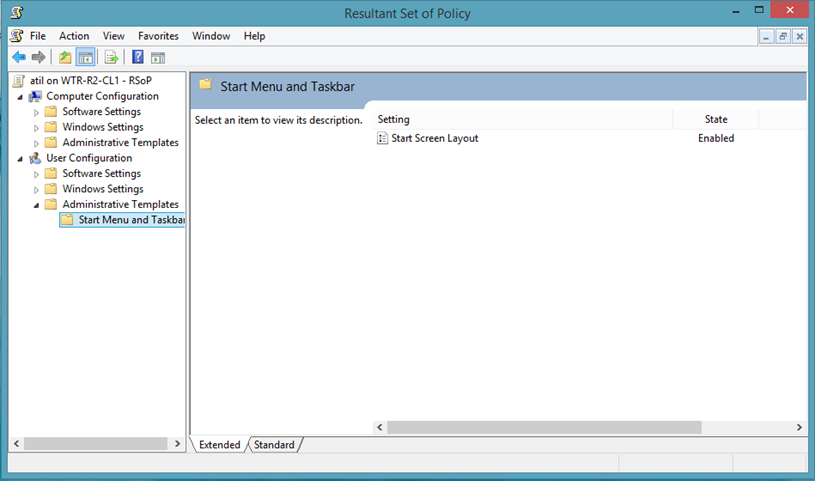Restore down the inner MMC child window
Image resolution: width=815 pixels, height=481 pixels.
coord(783,36)
